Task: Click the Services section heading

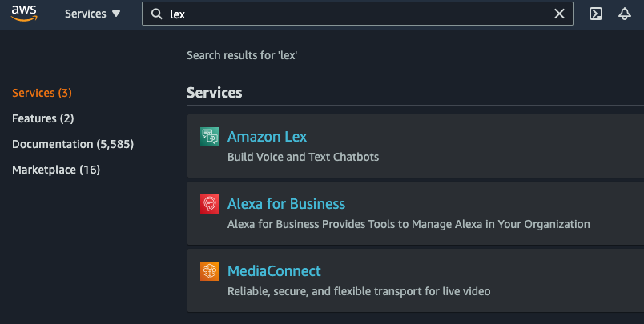Action: pyautogui.click(x=215, y=93)
